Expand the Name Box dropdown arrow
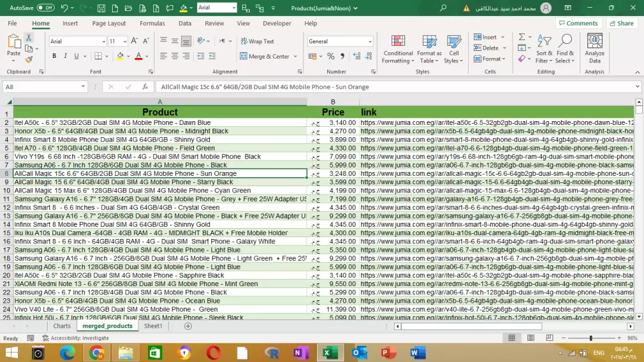The image size is (644, 362). (x=84, y=87)
